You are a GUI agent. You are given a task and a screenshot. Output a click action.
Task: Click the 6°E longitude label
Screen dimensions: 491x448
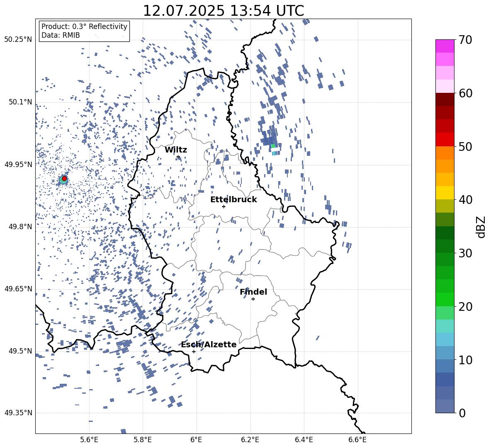(x=196, y=440)
